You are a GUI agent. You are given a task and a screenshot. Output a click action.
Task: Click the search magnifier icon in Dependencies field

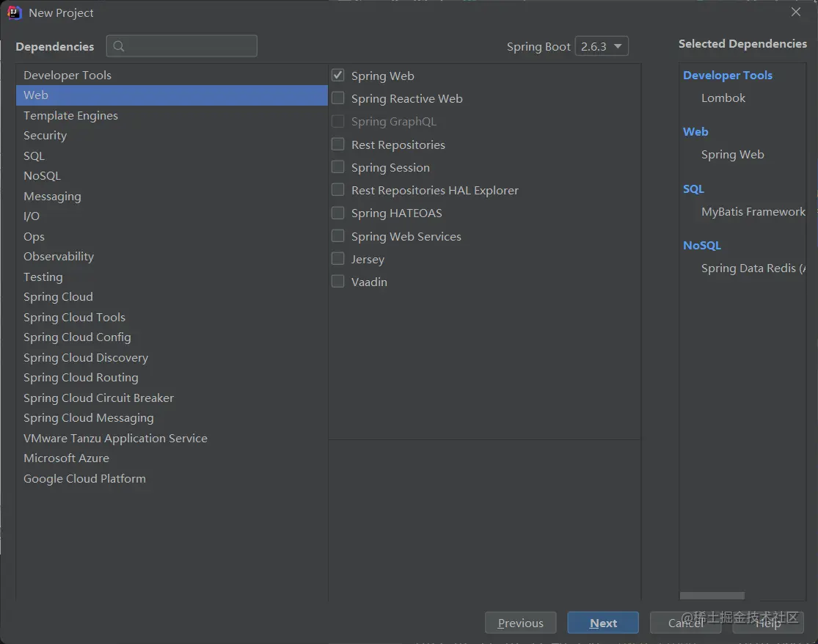(119, 46)
